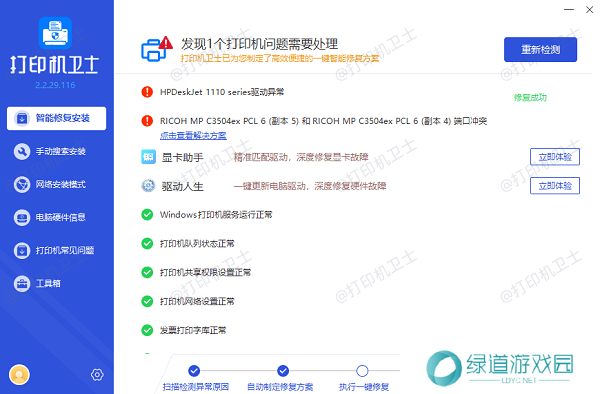Click the network icon beside 网络安装模式

(22, 184)
